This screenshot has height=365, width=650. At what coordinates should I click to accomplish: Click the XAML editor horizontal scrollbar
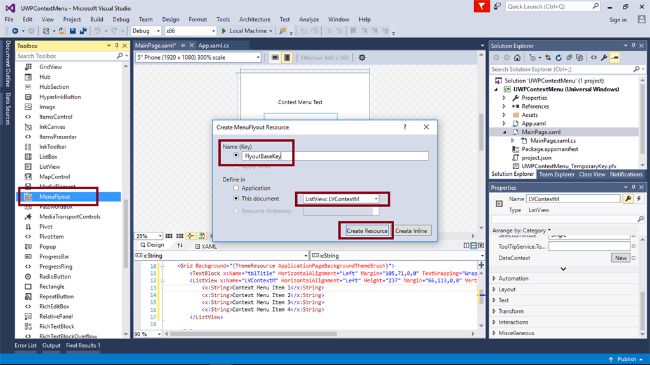coord(319,333)
